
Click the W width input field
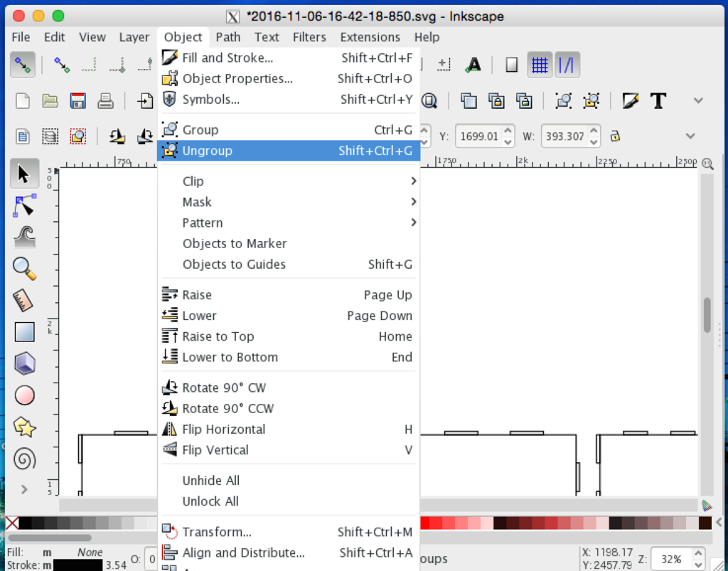pyautogui.click(x=565, y=137)
